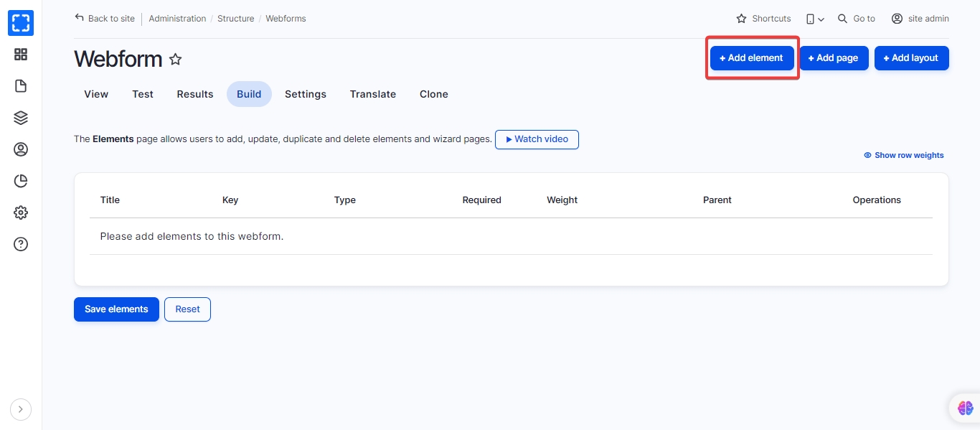This screenshot has height=430, width=980.
Task: Switch to the Results tab
Action: pos(195,94)
